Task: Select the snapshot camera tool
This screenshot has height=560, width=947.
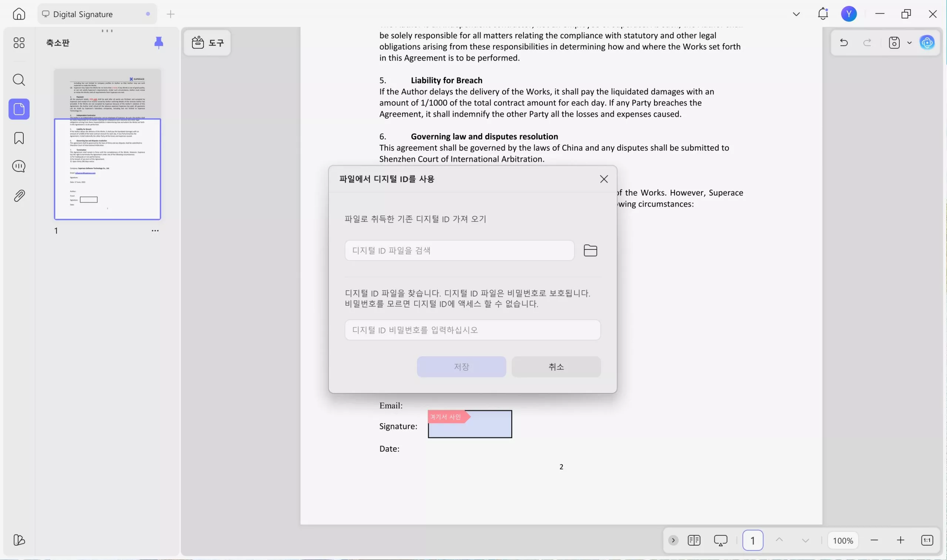Action: click(x=894, y=43)
